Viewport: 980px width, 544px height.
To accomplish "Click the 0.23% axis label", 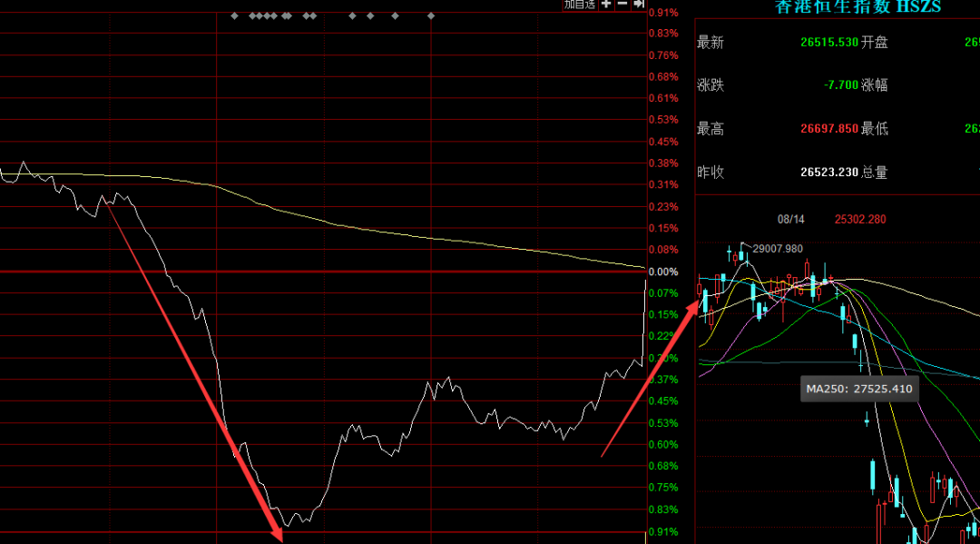I will (x=663, y=207).
